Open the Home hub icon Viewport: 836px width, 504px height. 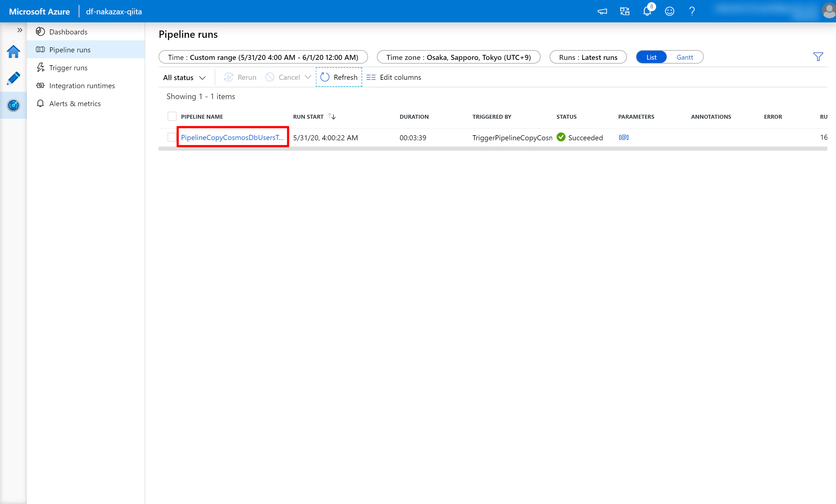click(13, 52)
